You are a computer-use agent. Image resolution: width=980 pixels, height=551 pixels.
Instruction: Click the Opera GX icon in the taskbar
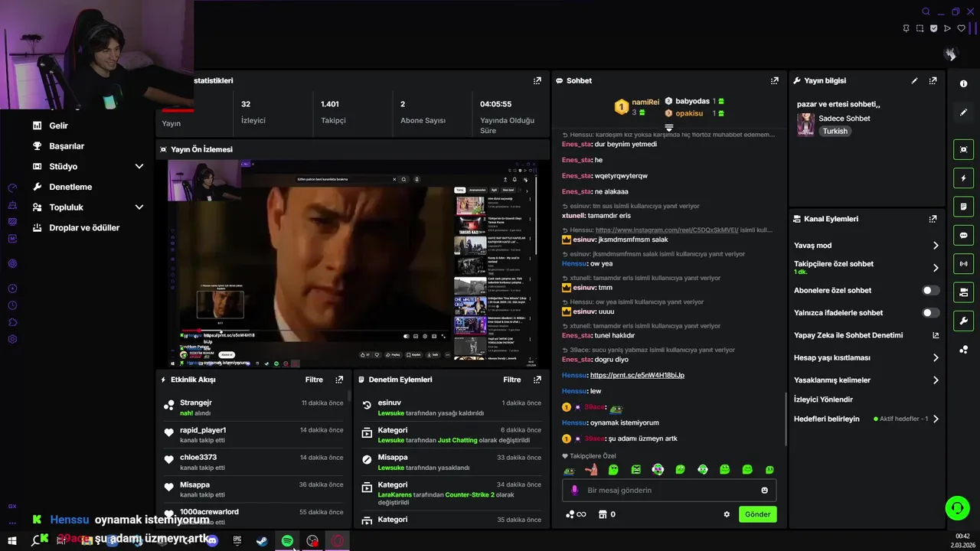click(337, 541)
